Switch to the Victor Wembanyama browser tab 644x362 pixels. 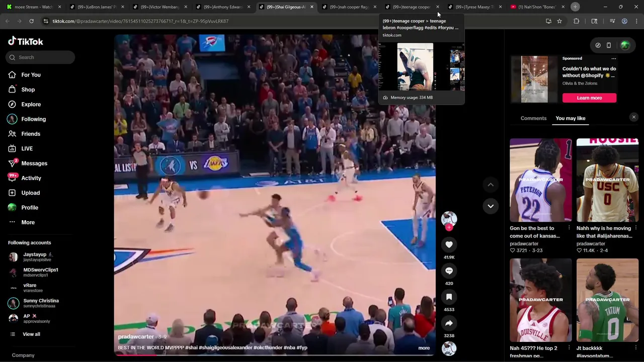(x=159, y=7)
